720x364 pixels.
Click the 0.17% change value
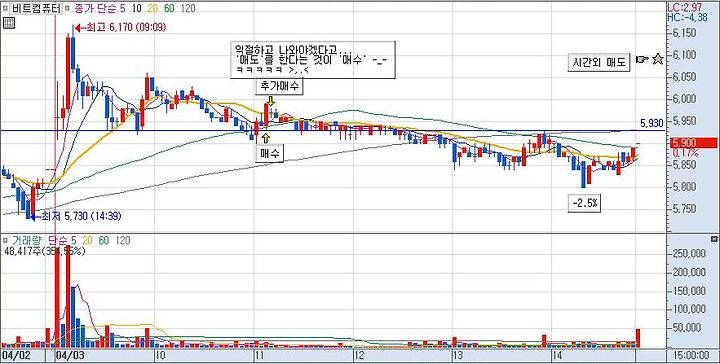tap(686, 152)
